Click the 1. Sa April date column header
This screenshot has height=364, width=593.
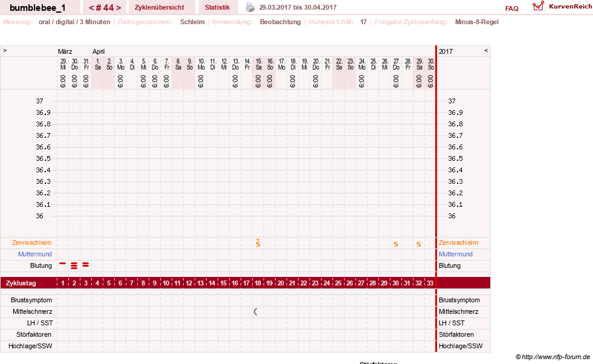[97, 64]
